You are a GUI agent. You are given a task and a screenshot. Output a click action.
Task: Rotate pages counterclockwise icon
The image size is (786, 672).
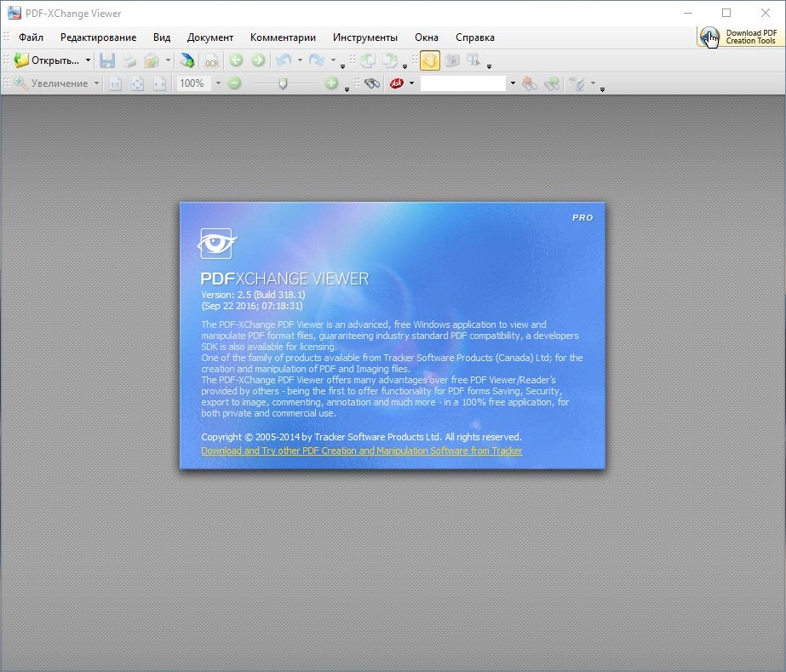[x=367, y=60]
